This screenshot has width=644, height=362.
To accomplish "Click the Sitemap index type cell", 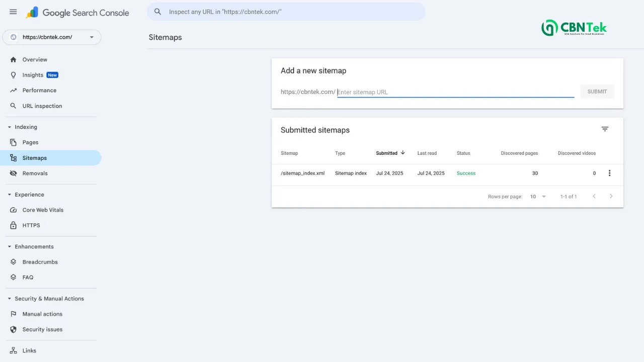I will 351,173.
